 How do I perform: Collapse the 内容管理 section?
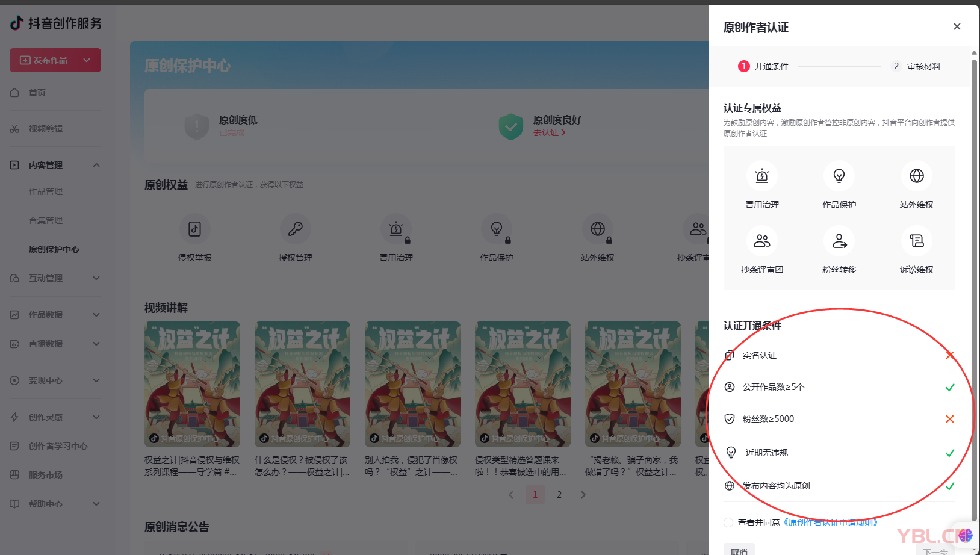point(96,164)
